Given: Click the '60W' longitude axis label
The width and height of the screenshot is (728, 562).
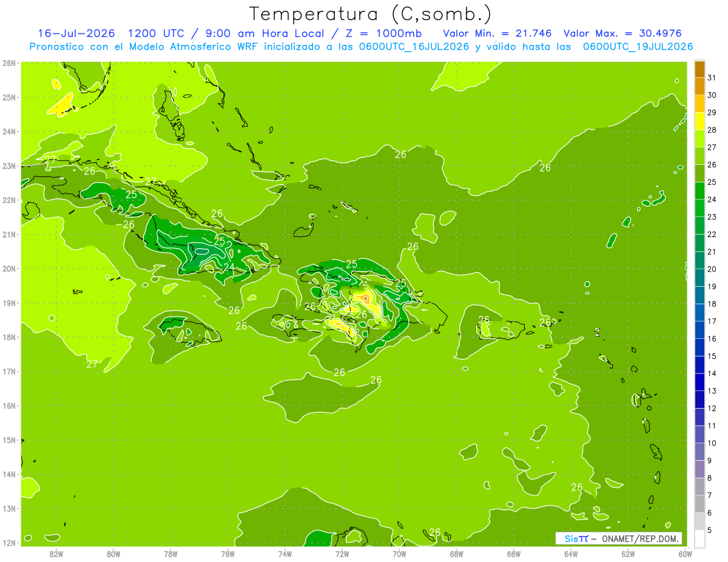Looking at the screenshot, I should click(x=685, y=554).
